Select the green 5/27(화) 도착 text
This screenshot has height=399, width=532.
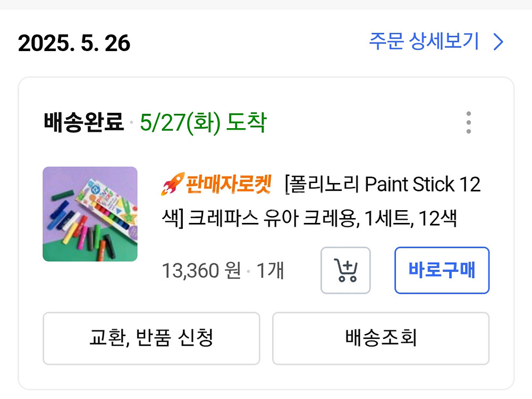click(x=202, y=123)
